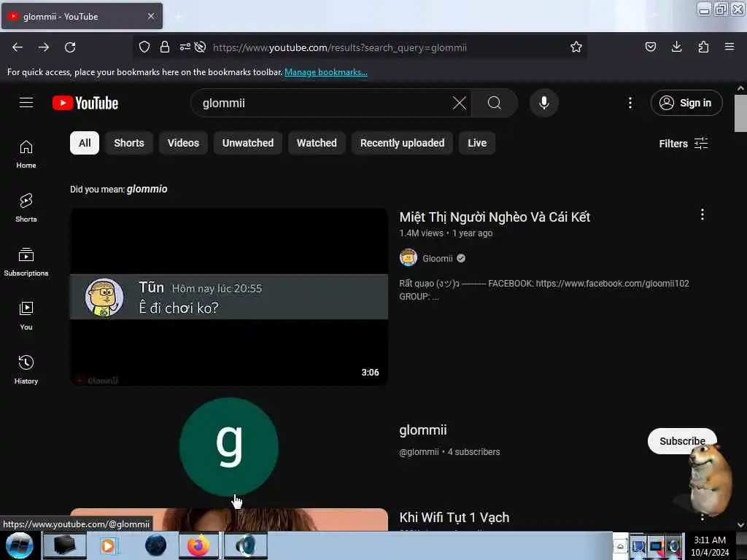The height and width of the screenshot is (560, 747).
Task: Open You section in sidebar
Action: point(26,316)
